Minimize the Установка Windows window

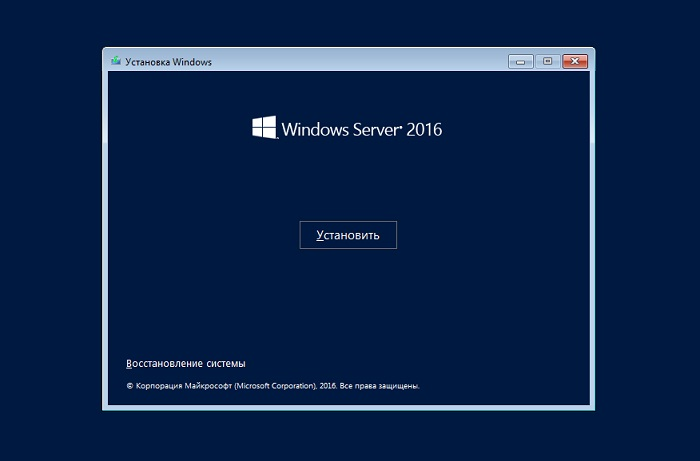521,62
